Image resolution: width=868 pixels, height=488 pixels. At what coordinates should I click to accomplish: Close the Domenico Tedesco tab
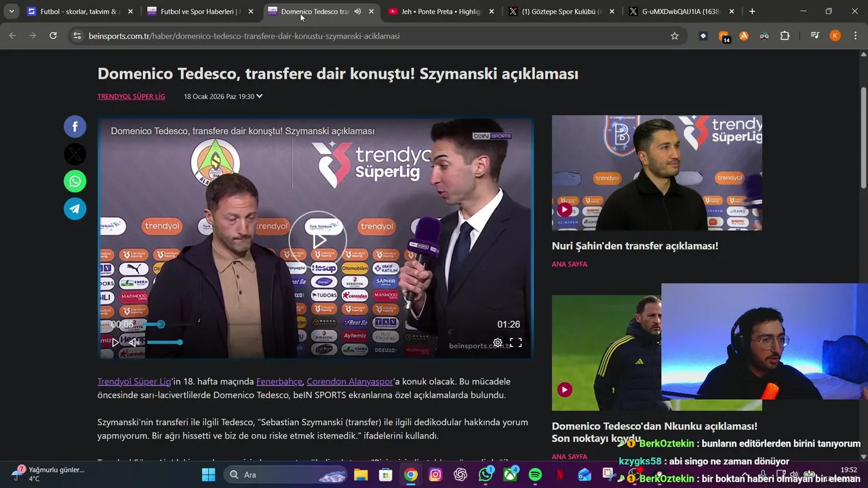pyautogui.click(x=371, y=12)
